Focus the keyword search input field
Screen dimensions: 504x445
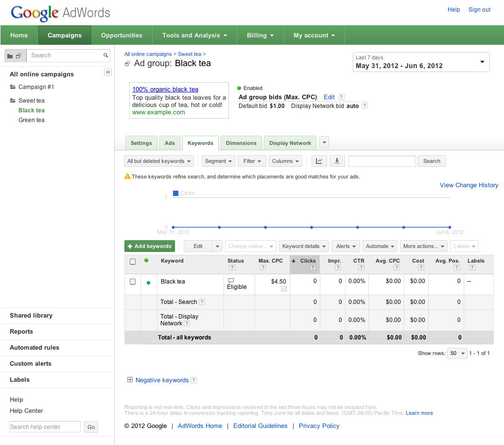382,161
